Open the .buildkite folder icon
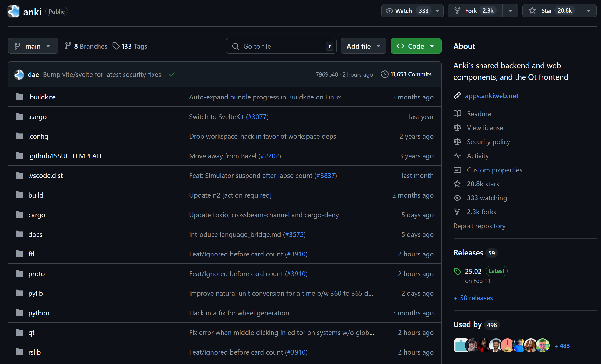 (x=19, y=97)
